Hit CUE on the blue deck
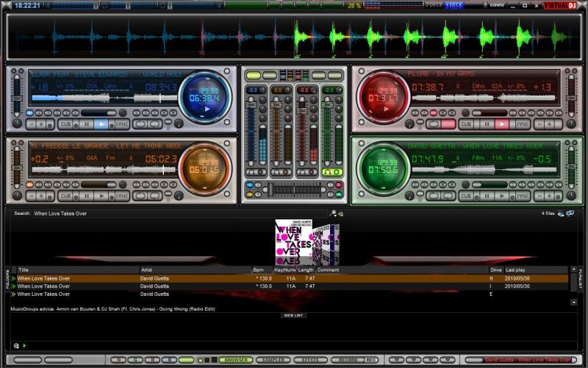The height and width of the screenshot is (368, 588). click(65, 124)
